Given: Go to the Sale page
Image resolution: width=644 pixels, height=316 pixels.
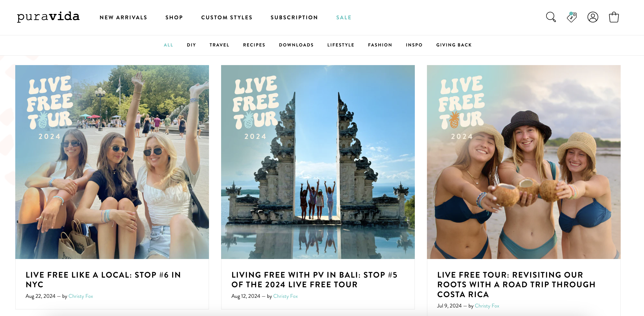Looking at the screenshot, I should click(x=344, y=18).
